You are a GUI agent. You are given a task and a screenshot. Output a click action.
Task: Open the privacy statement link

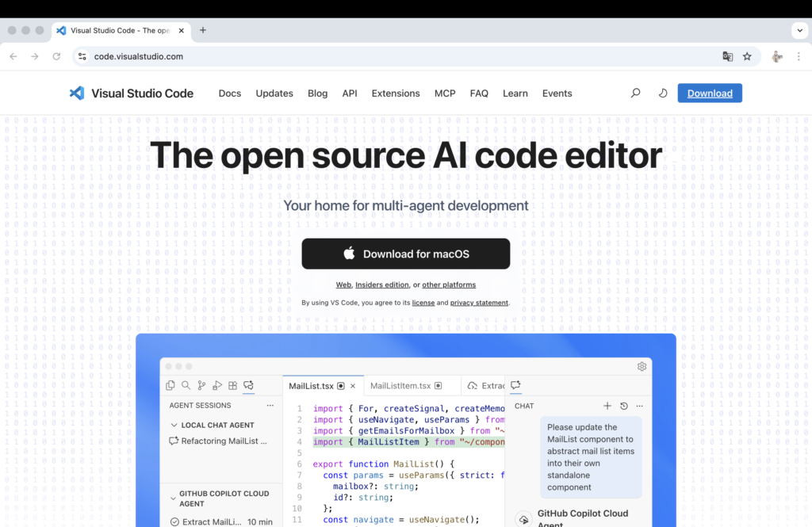[479, 302]
